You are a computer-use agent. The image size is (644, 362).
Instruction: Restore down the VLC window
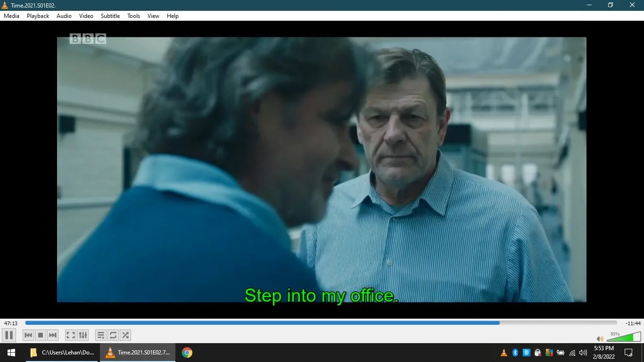[611, 5]
